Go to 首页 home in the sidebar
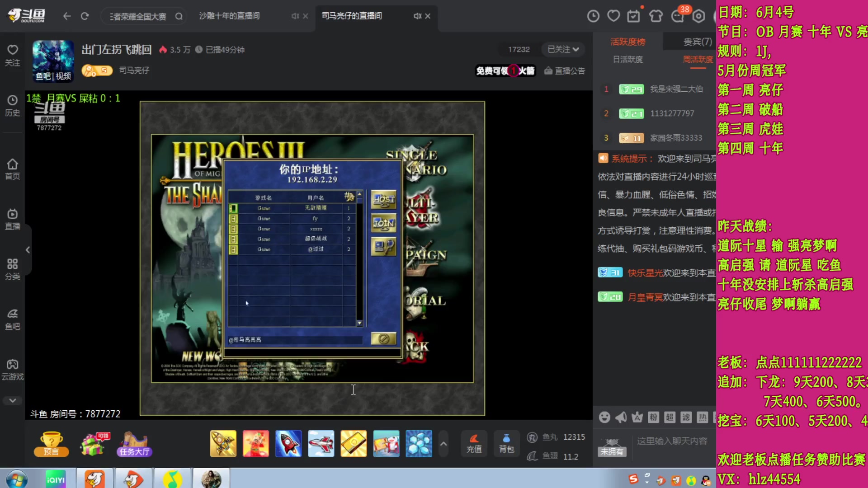 click(x=13, y=169)
